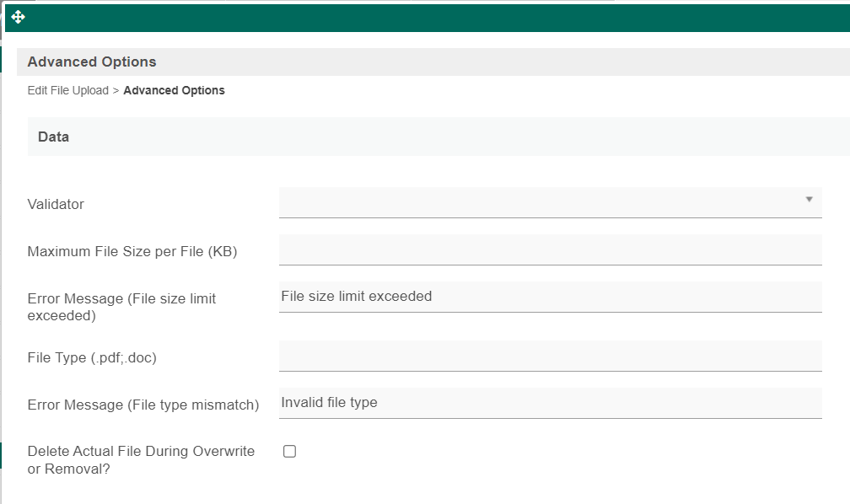The height and width of the screenshot is (504, 850).
Task: Click the Edit File Upload breadcrumb link
Action: click(x=67, y=90)
